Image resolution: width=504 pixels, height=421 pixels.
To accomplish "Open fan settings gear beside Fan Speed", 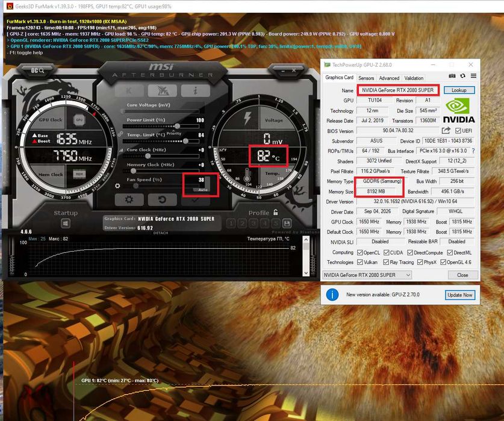I will point(117,186).
